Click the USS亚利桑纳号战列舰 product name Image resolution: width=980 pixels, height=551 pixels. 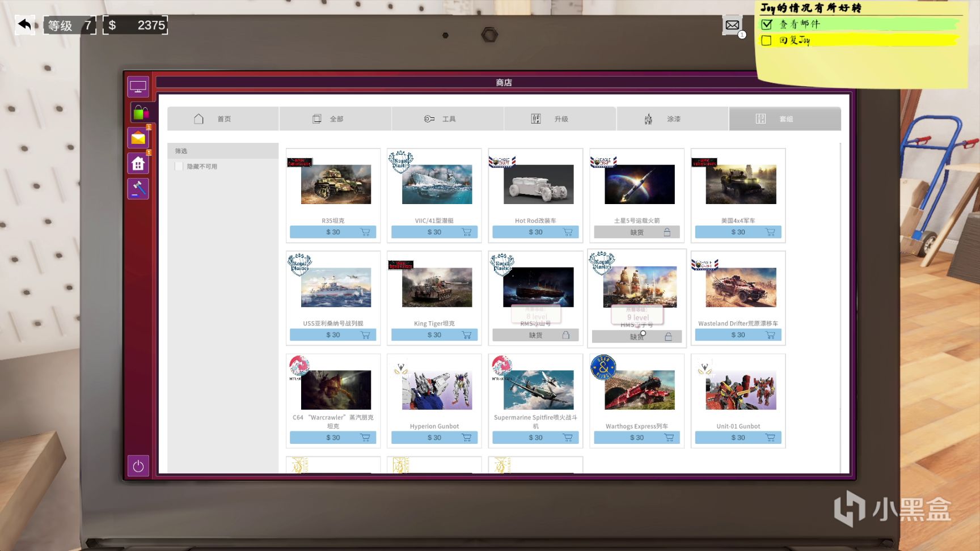(333, 324)
